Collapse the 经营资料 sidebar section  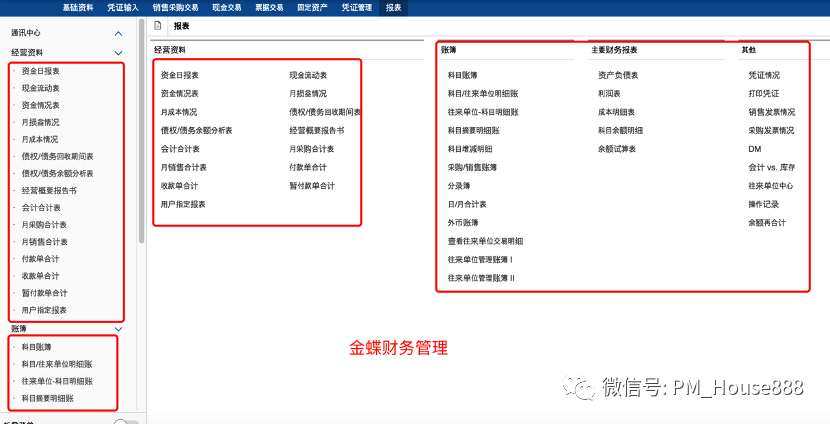[118, 52]
